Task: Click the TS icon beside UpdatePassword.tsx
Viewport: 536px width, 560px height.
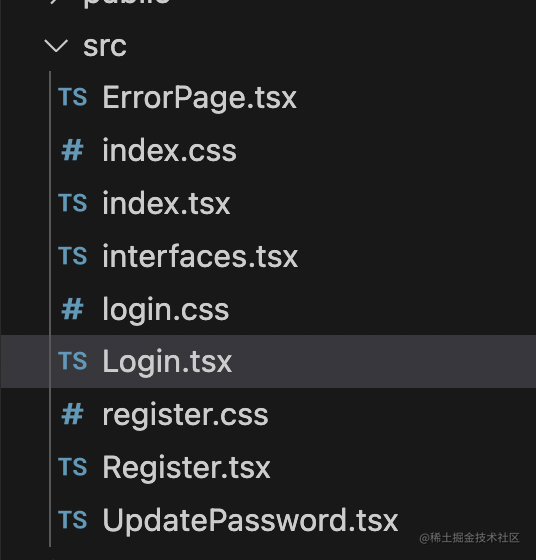Action: [x=73, y=519]
